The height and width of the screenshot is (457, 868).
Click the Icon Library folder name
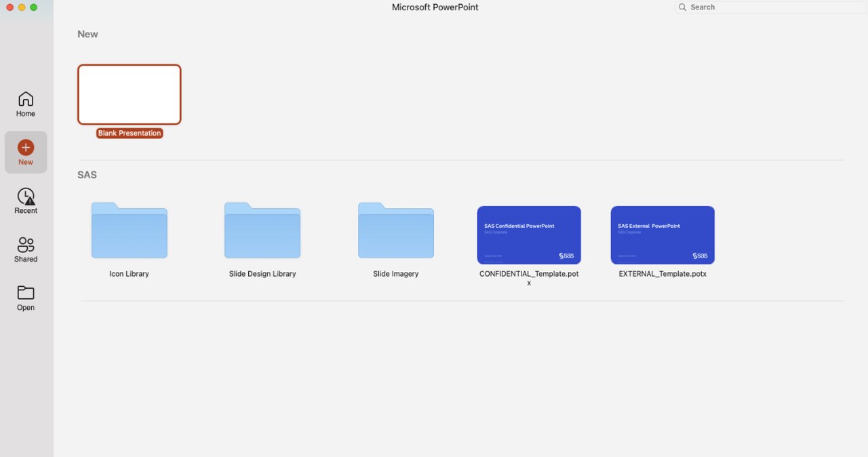(129, 274)
